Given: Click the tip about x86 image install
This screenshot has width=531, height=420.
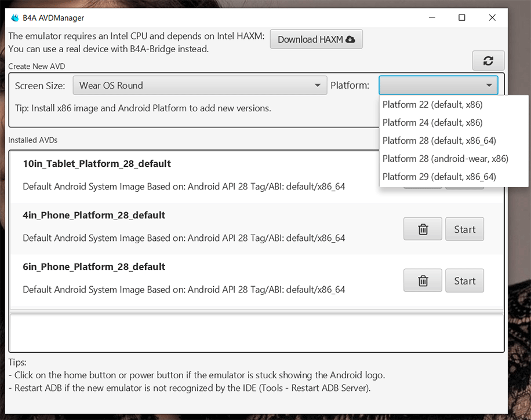Looking at the screenshot, I should click(x=143, y=108).
